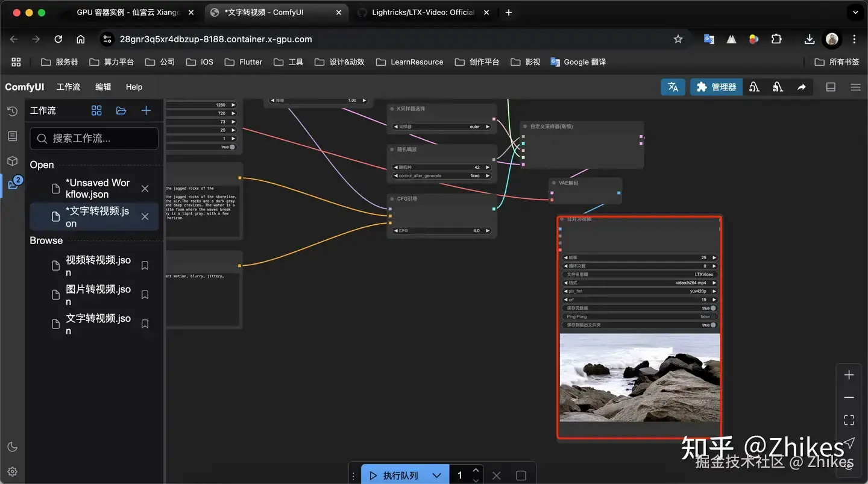Click the translate language icon in top bar
The width and height of the screenshot is (868, 484).
pos(673,87)
